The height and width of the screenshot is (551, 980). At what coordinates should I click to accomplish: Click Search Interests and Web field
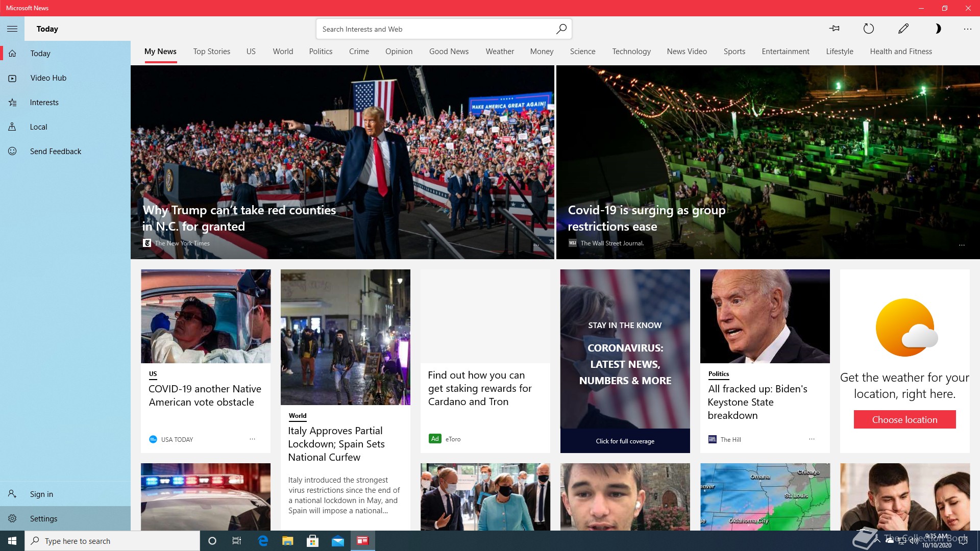(x=444, y=29)
